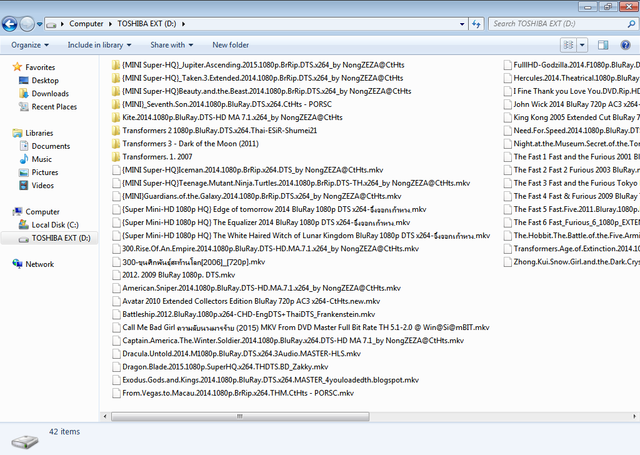This screenshot has width=640, height=455.
Task: Select Battleship.2012 file icon
Action: tap(116, 314)
